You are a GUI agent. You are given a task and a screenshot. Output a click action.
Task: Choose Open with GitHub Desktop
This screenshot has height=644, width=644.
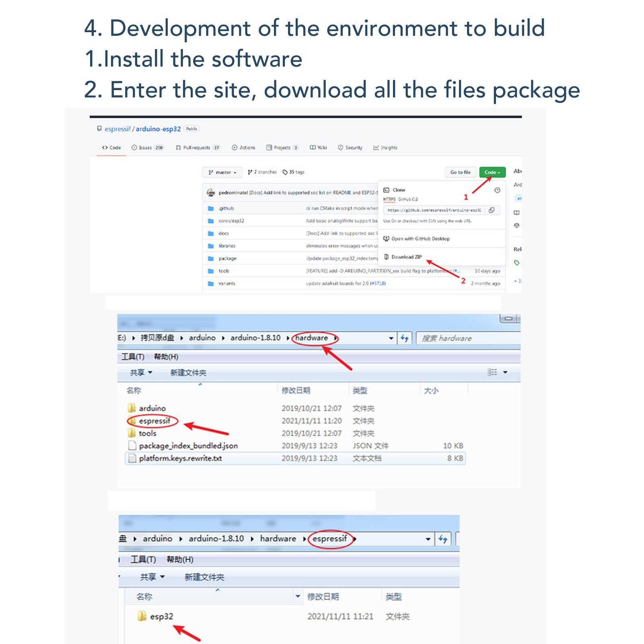(x=417, y=239)
